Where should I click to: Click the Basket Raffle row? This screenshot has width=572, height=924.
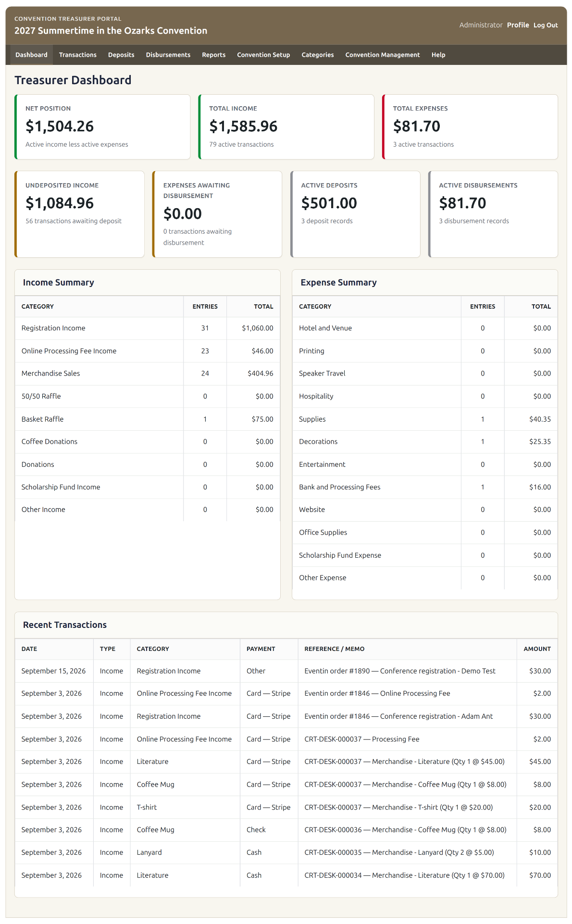point(148,419)
